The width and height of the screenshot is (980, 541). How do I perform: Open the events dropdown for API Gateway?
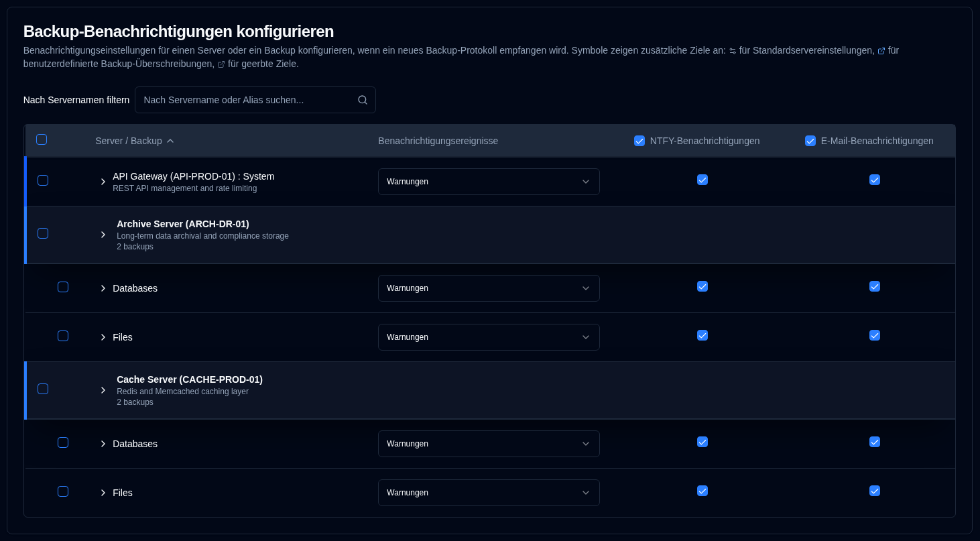point(489,182)
